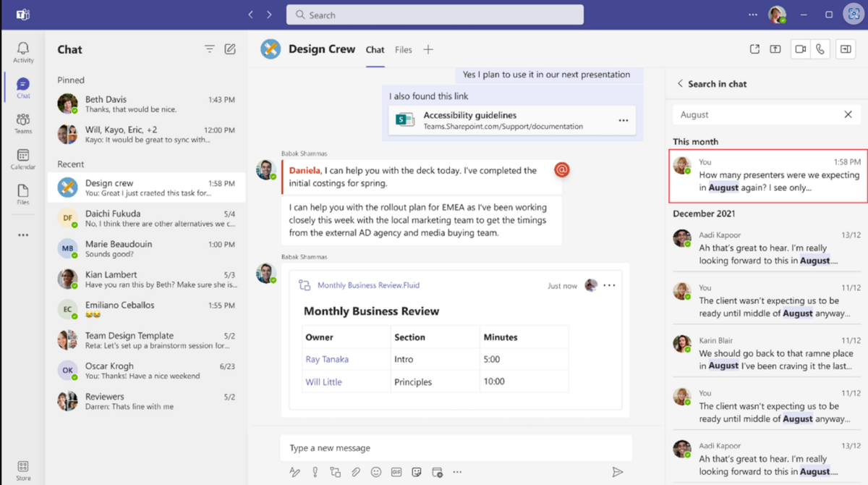Select the Design crew chat in list
The width and height of the screenshot is (868, 485).
[x=146, y=187]
